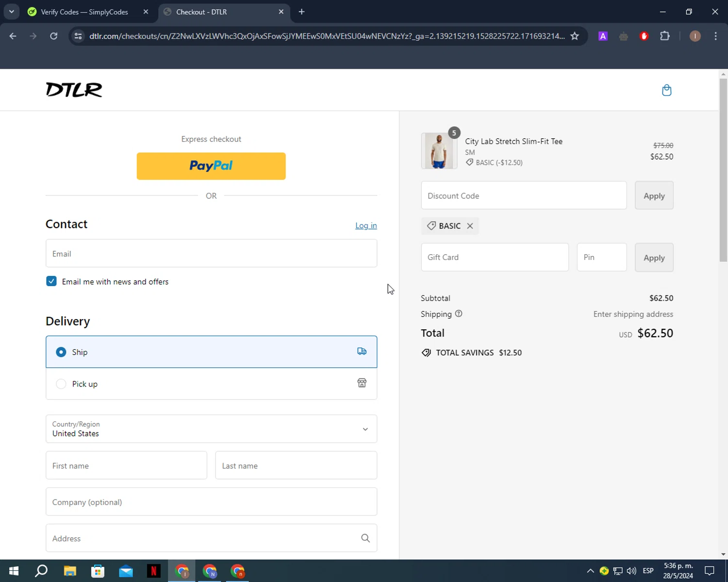Click the First name field

pos(126,465)
